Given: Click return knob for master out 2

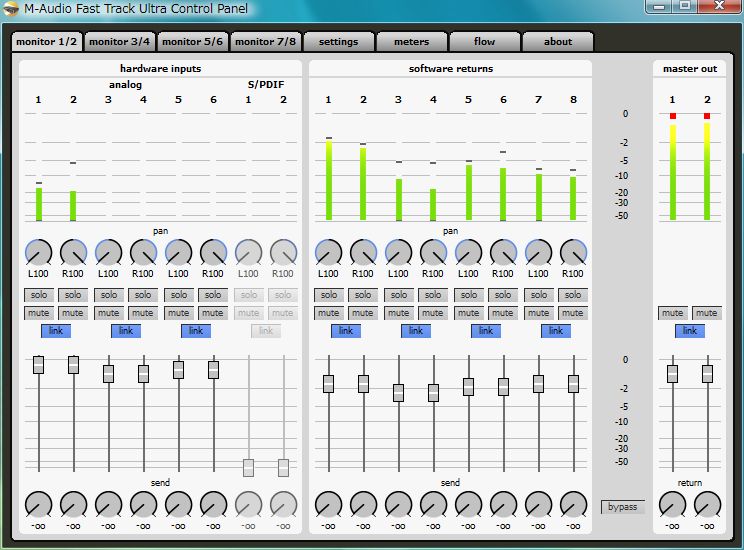Looking at the screenshot, I should [x=707, y=505].
